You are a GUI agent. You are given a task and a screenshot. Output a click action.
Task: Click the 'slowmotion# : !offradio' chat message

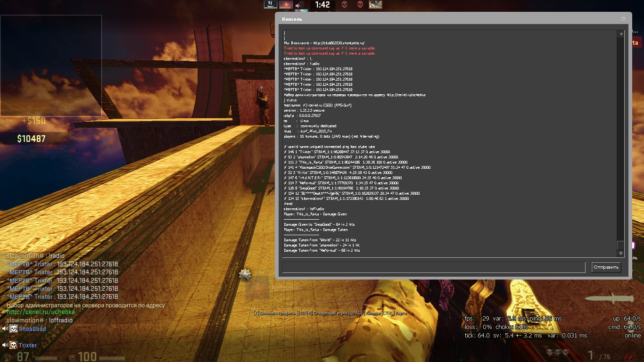40,321
